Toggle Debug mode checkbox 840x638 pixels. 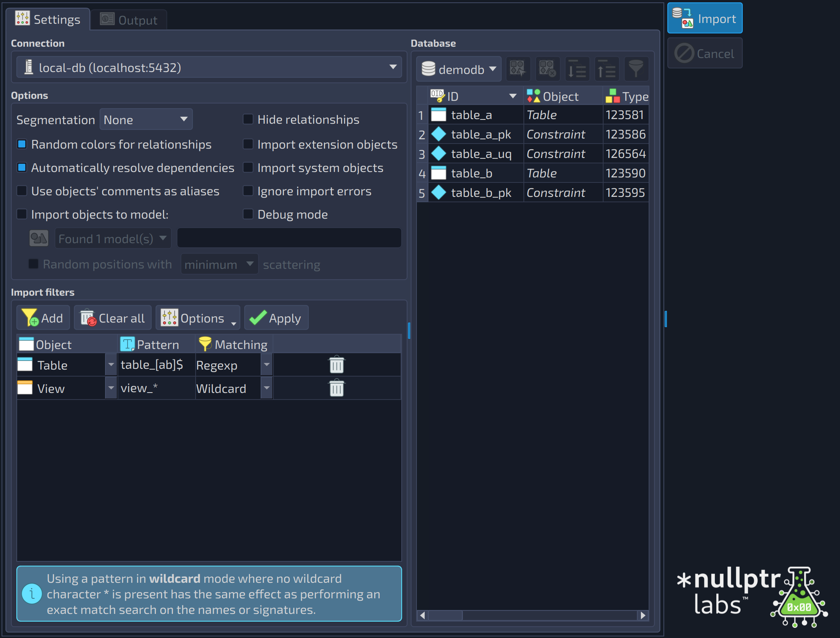(248, 214)
